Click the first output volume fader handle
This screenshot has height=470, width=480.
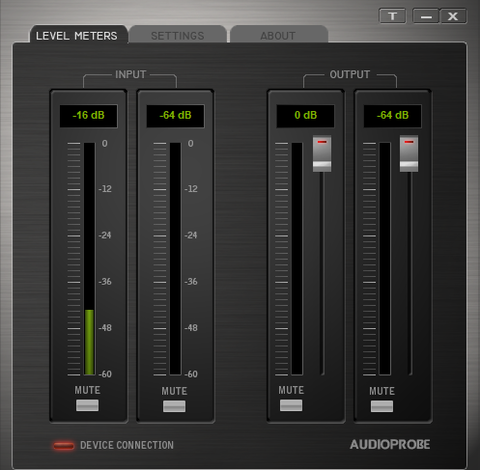(x=322, y=154)
